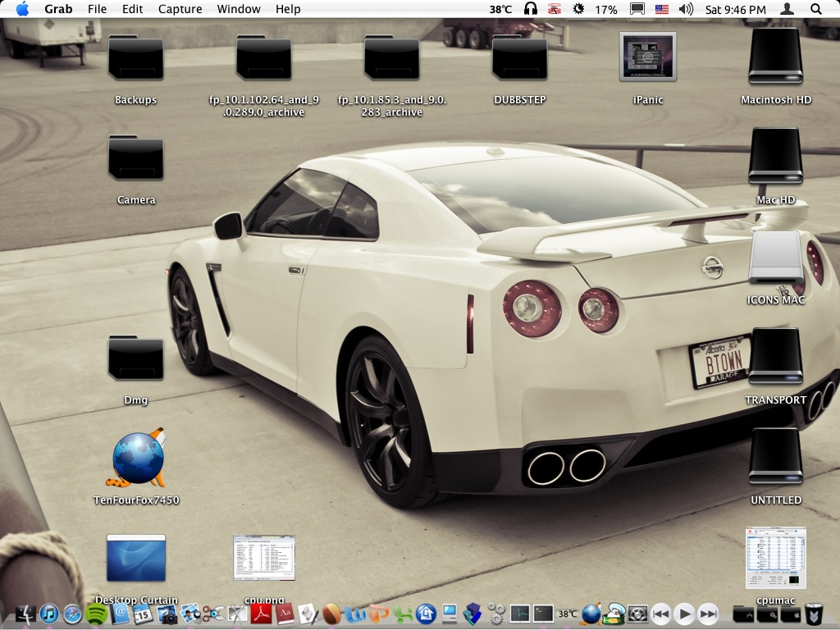Image resolution: width=840 pixels, height=630 pixels.
Task: Open Spotlight search in the menu bar
Action: [x=815, y=9]
